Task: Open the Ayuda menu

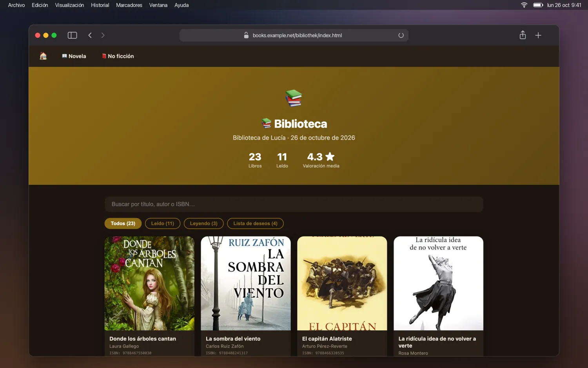Action: tap(181, 5)
